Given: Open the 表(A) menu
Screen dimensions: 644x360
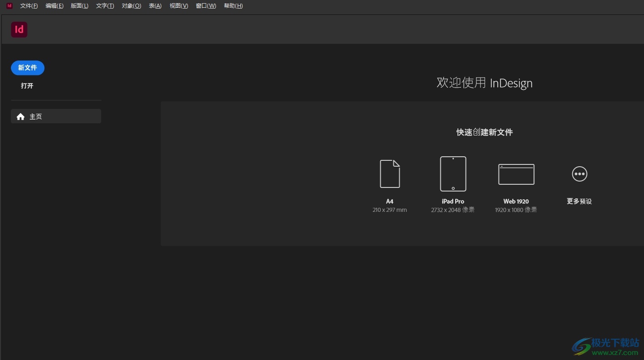Looking at the screenshot, I should (155, 6).
